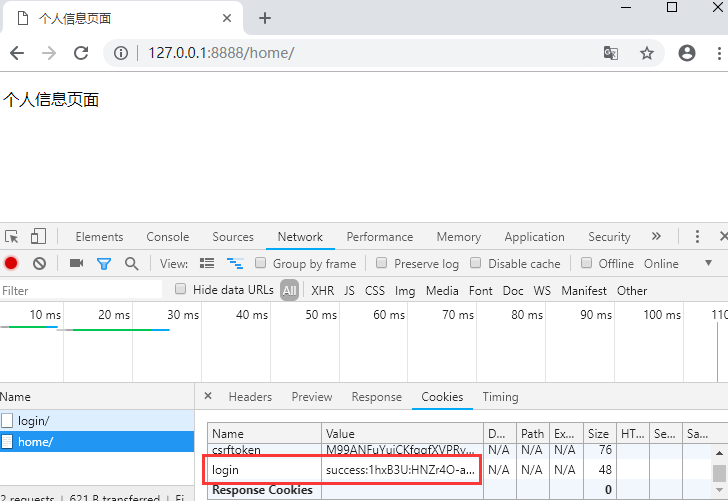Open the Response detail tab
Viewport: 728px width, 501px height.
[377, 397]
